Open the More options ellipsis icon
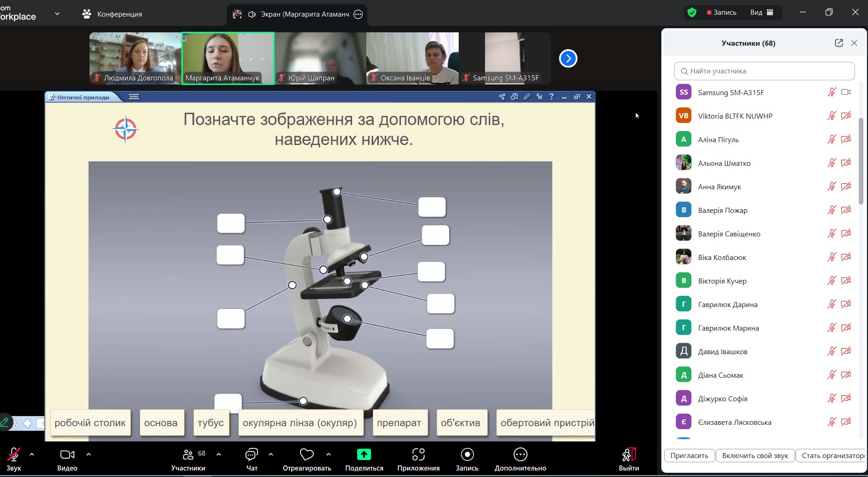This screenshot has height=477, width=868. (x=520, y=455)
